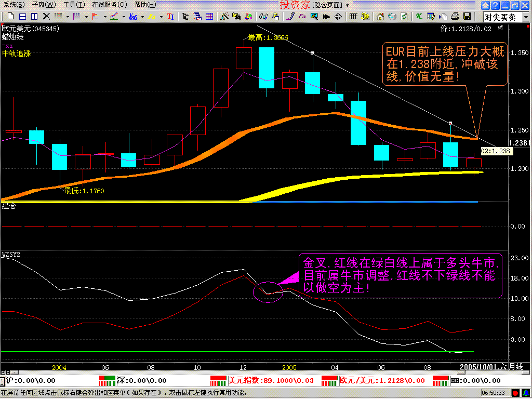The image size is (532, 399).
Task: Click the 最高:1.3666 price label
Action: click(x=268, y=37)
